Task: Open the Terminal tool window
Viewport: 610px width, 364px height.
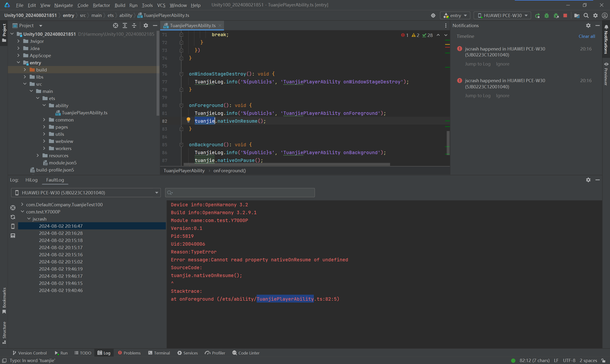Action: [159, 353]
